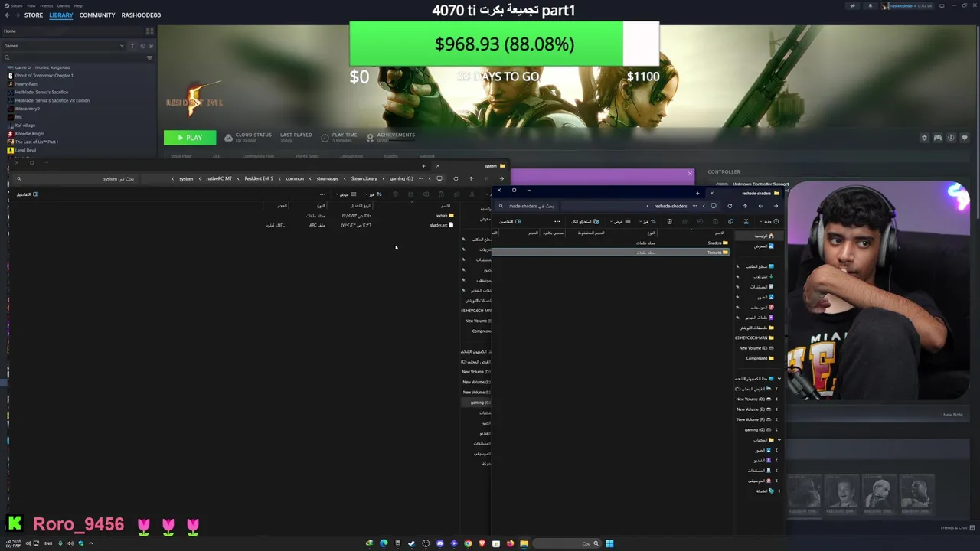
Task: Open the Steam menu in Steam
Action: [16, 5]
